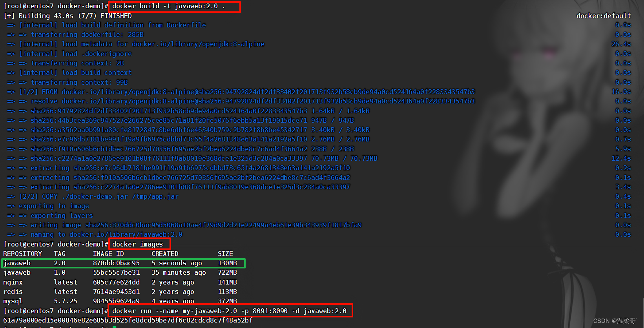This screenshot has width=644, height=328.
Task: Click the 'docker images' command
Action: click(x=137, y=244)
